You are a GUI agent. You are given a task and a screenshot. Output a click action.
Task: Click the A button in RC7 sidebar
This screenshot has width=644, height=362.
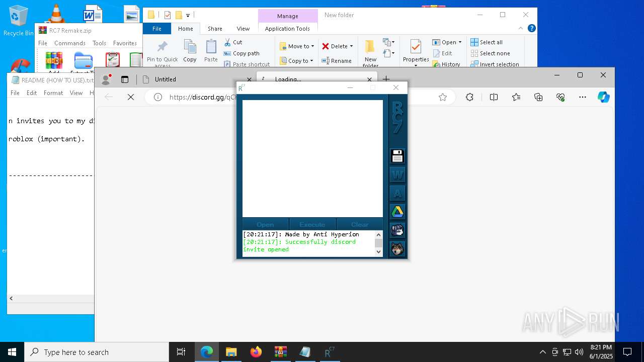click(397, 193)
